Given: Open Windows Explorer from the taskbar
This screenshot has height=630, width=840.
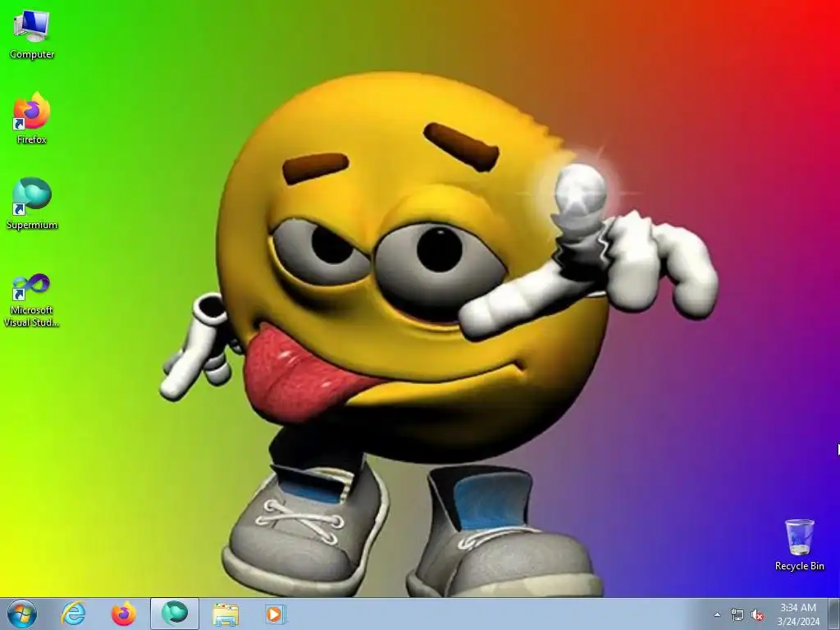Looking at the screenshot, I should coord(226,614).
